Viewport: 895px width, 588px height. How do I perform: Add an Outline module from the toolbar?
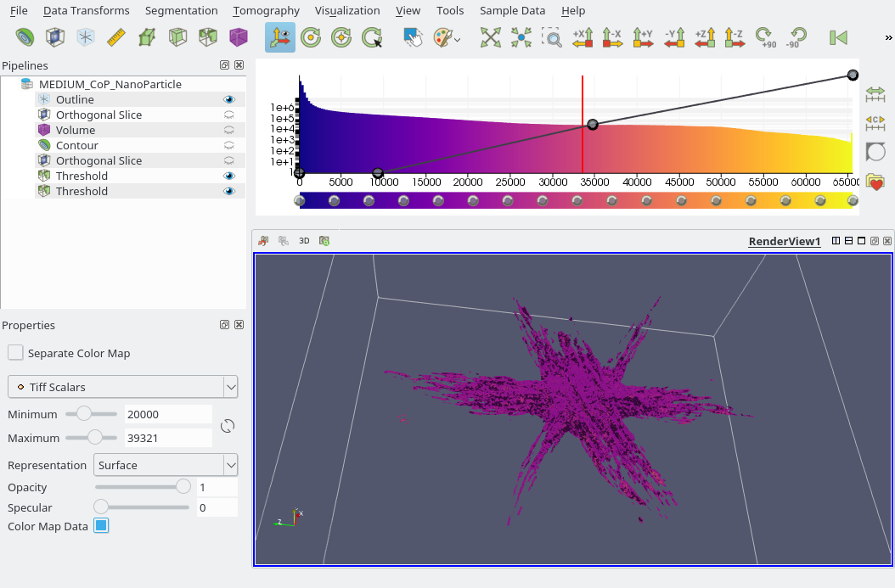click(86, 37)
